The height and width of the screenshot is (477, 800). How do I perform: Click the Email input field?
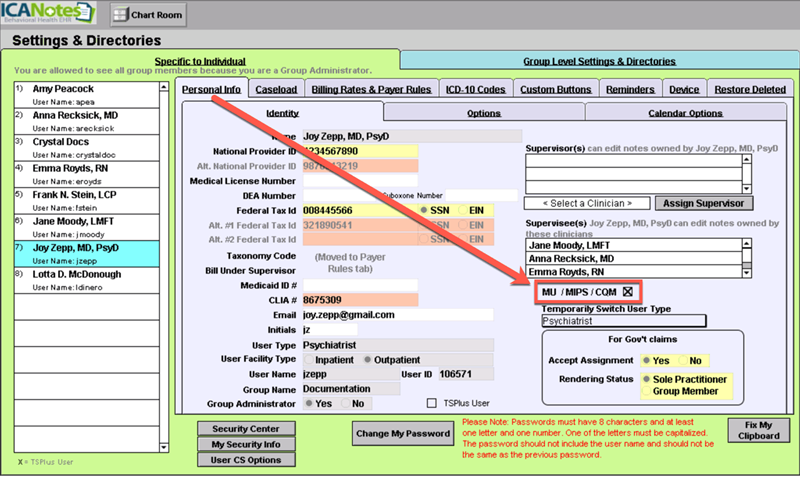[x=397, y=314]
